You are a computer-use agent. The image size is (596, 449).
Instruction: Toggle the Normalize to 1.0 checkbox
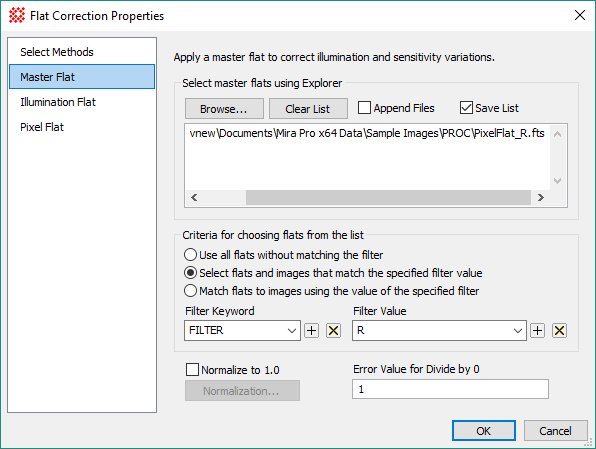coord(192,369)
